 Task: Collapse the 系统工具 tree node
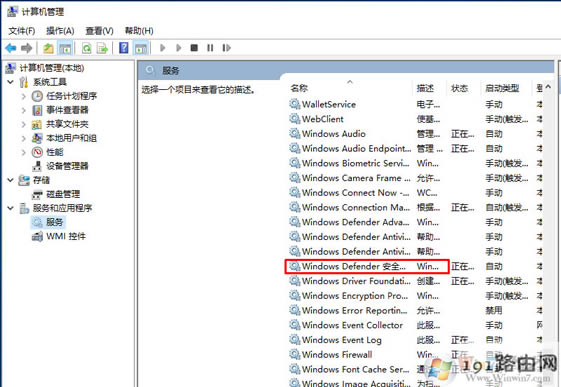[x=11, y=82]
